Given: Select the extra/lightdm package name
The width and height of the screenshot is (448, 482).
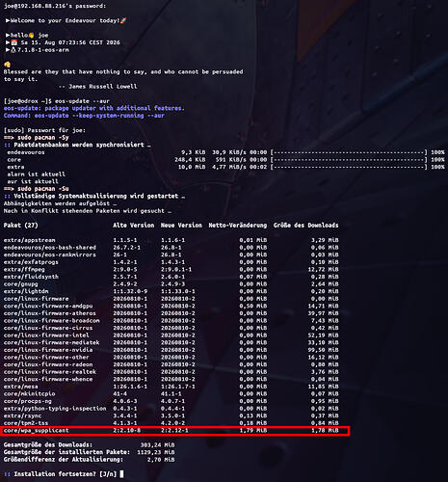Looking at the screenshot, I should (26, 291).
